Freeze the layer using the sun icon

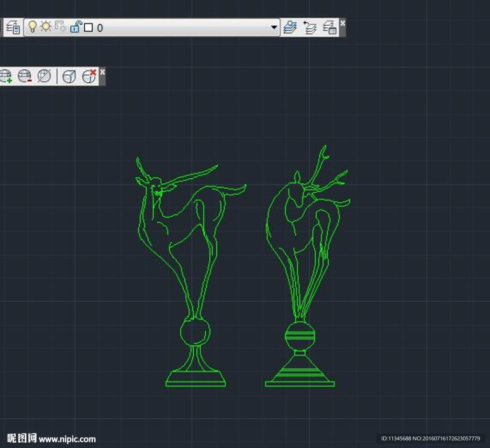[x=45, y=28]
